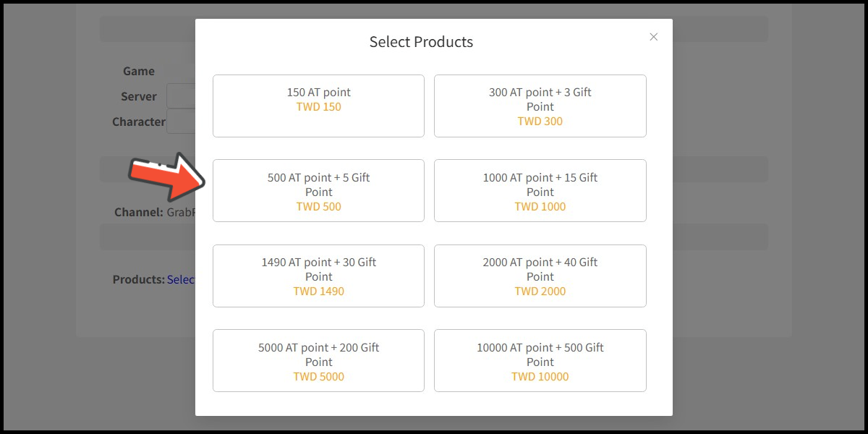
Task: Focus the Character input field
Action: click(181, 122)
